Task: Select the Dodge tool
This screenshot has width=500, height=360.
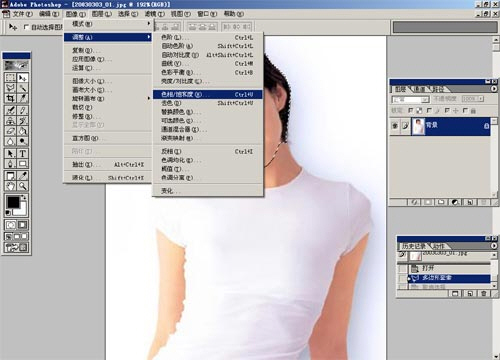Action: [23, 141]
